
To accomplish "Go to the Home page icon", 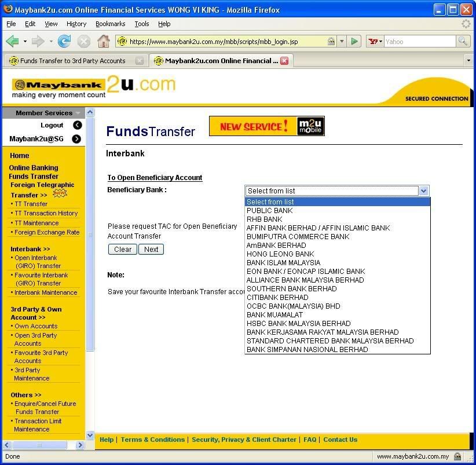I will pyautogui.click(x=104, y=41).
